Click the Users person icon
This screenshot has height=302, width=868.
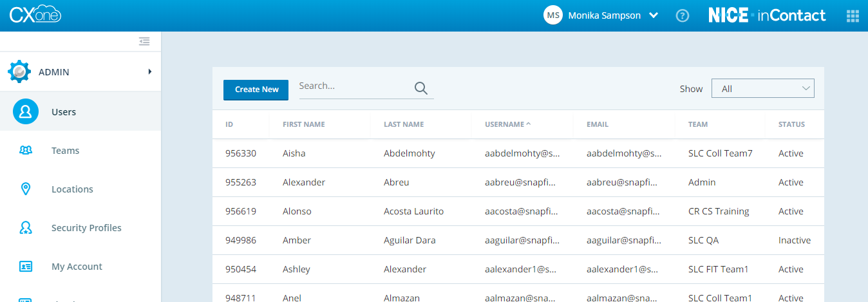pyautogui.click(x=26, y=112)
